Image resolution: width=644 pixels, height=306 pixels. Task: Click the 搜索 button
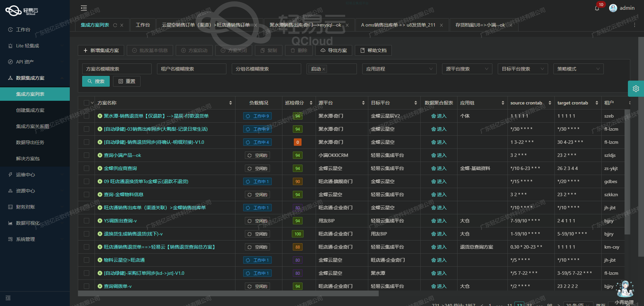96,81
